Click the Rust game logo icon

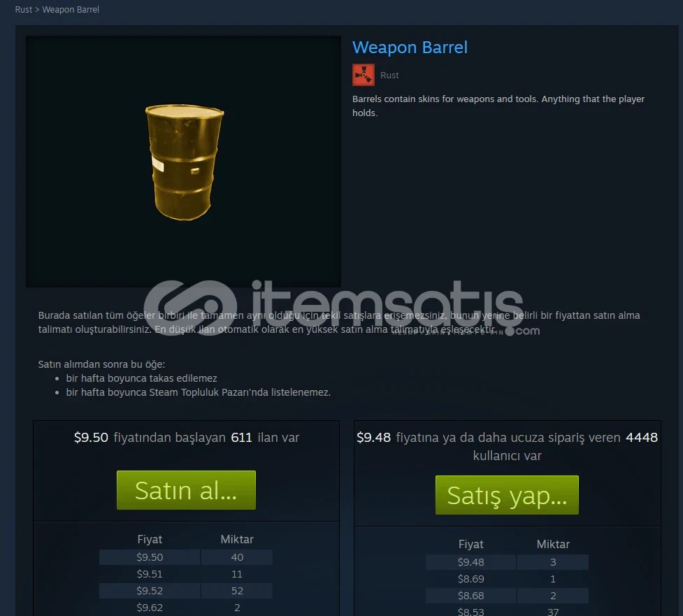364,75
